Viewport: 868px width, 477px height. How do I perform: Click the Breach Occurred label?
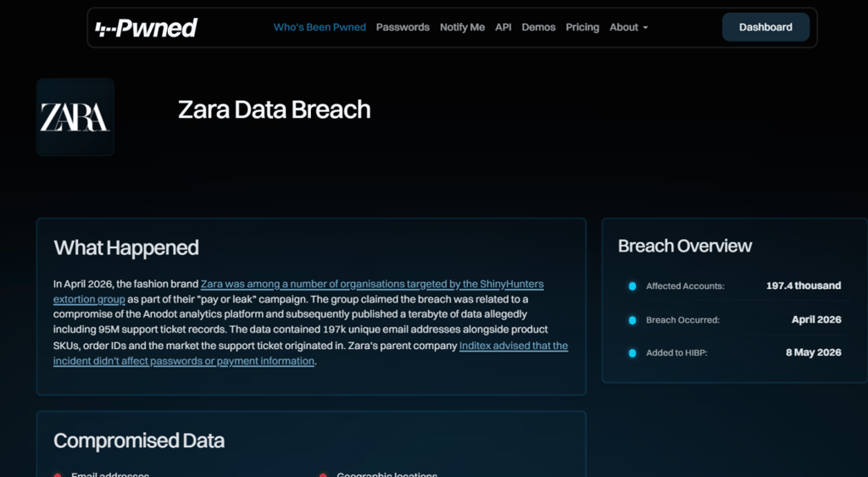coord(682,320)
